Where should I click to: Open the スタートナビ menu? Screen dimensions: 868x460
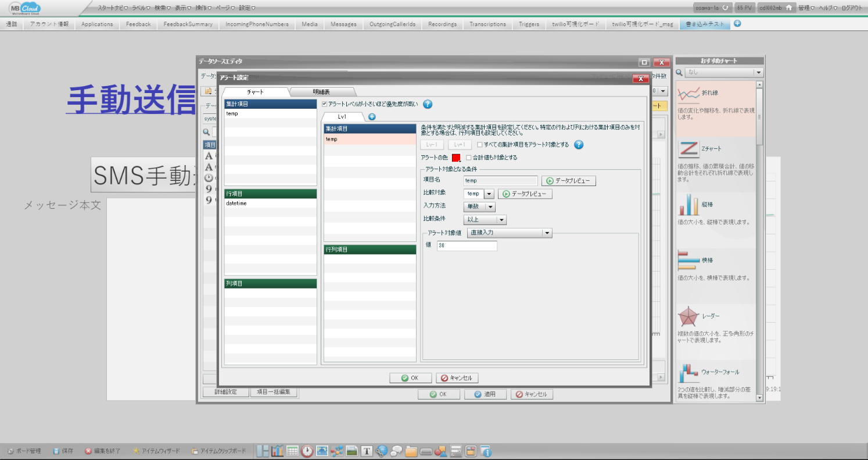tap(113, 8)
